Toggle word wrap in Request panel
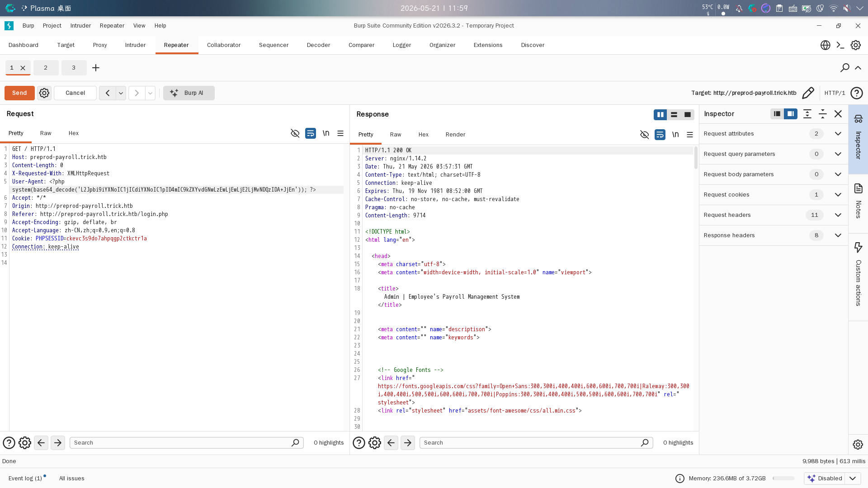This screenshot has height=488, width=868. tap(311, 133)
